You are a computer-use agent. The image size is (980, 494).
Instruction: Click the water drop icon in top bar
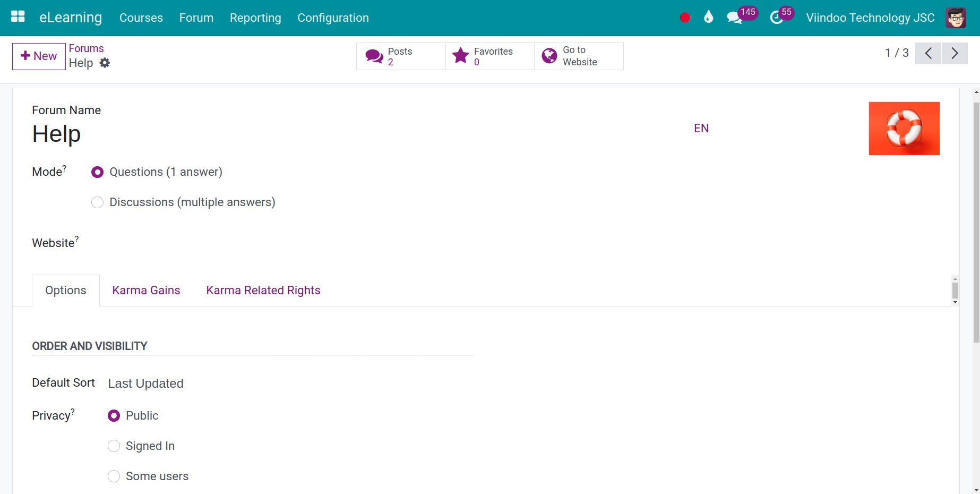point(708,18)
